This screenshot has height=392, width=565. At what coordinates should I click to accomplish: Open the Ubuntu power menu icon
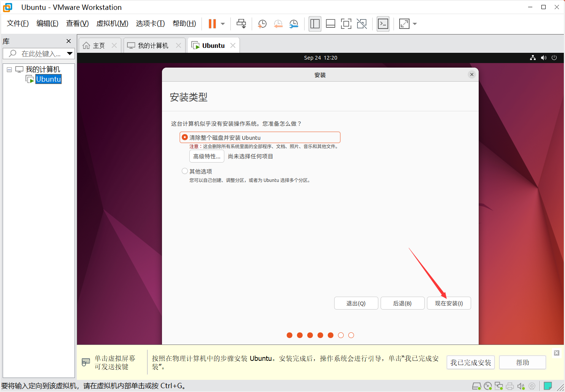click(x=554, y=58)
